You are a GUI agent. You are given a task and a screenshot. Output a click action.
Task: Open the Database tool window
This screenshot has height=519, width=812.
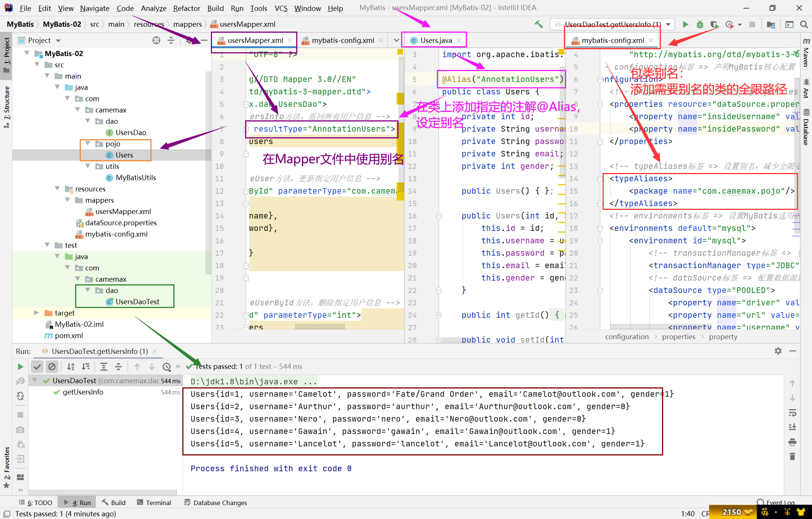tap(806, 127)
